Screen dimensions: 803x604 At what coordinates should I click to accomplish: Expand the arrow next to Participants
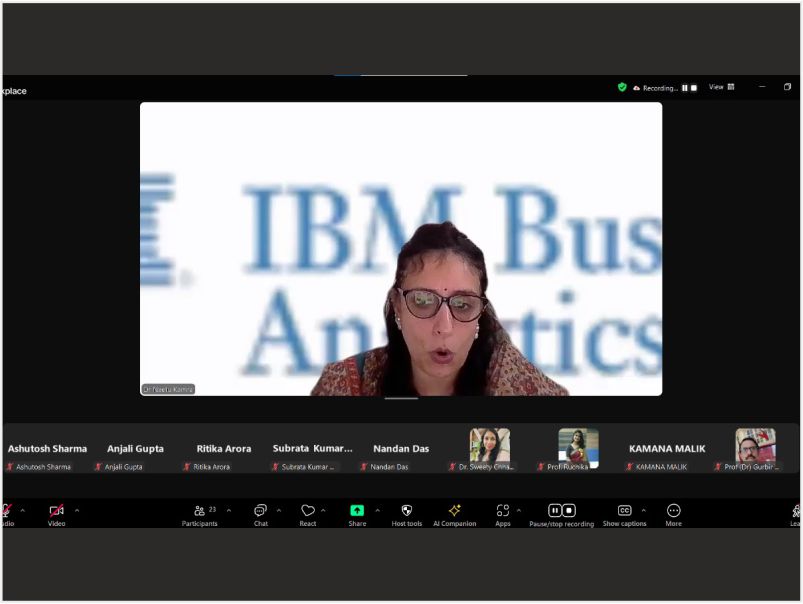[228, 510]
